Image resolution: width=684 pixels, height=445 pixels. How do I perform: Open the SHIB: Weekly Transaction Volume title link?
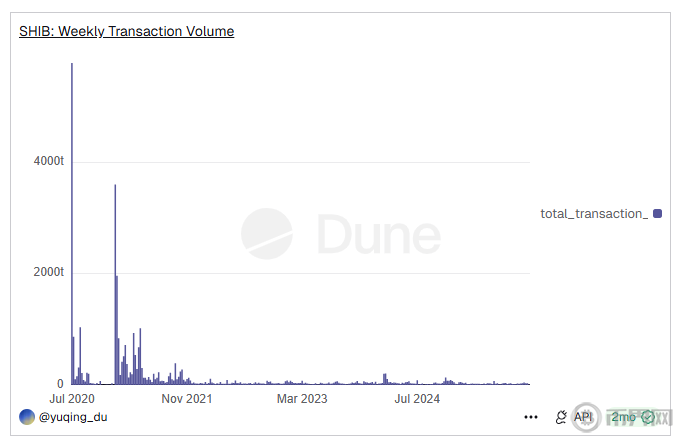[126, 31]
